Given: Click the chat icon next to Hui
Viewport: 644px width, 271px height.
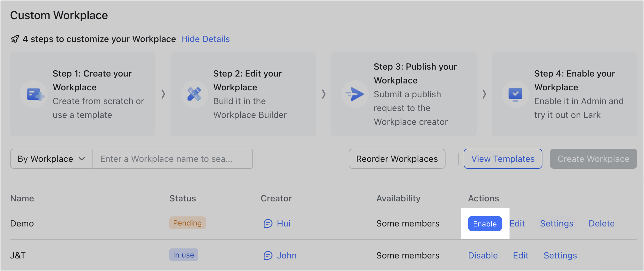Looking at the screenshot, I should [x=268, y=223].
